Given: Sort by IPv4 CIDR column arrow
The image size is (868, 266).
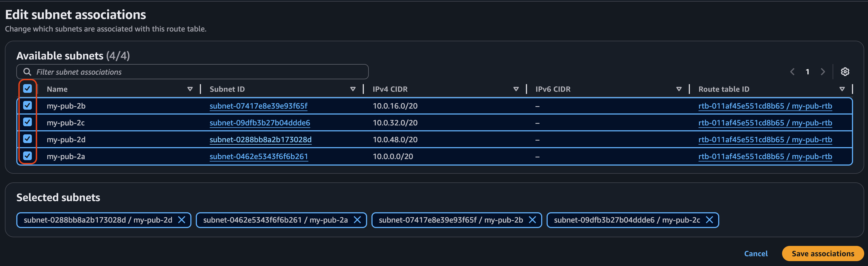Looking at the screenshot, I should [516, 89].
